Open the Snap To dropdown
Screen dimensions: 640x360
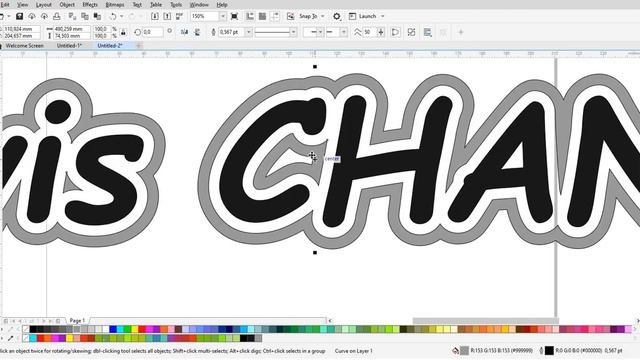[312, 16]
